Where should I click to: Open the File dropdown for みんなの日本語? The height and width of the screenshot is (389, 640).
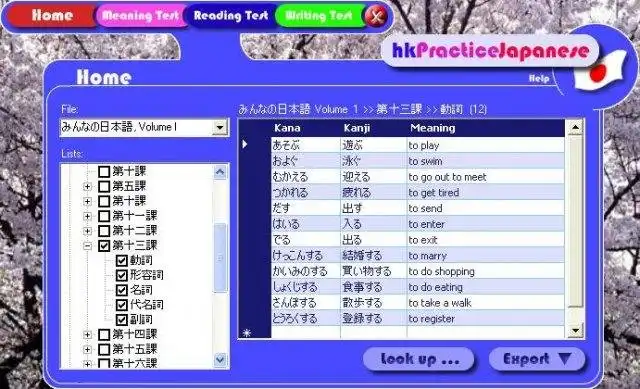[220, 127]
